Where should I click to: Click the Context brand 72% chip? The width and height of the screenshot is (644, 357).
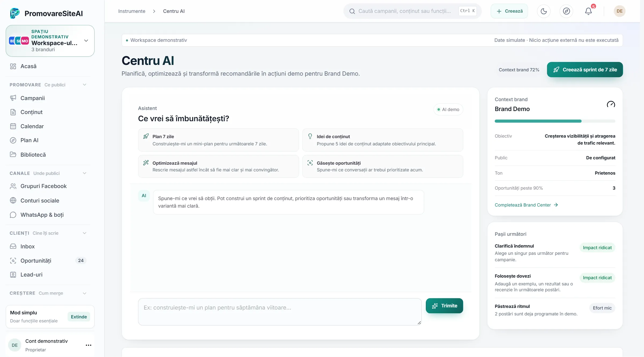519,70
